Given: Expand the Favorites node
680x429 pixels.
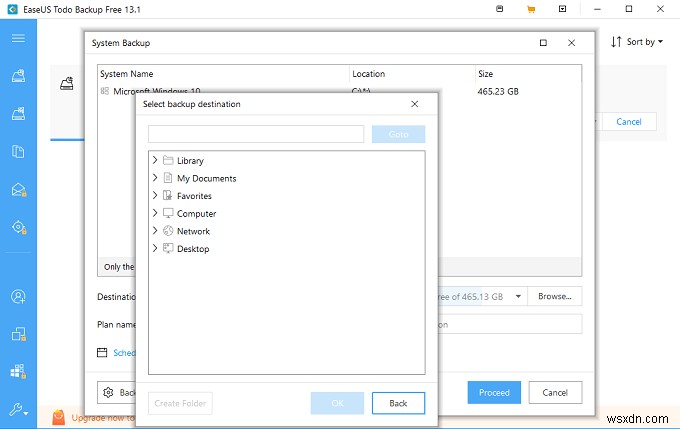Looking at the screenshot, I should 155,196.
